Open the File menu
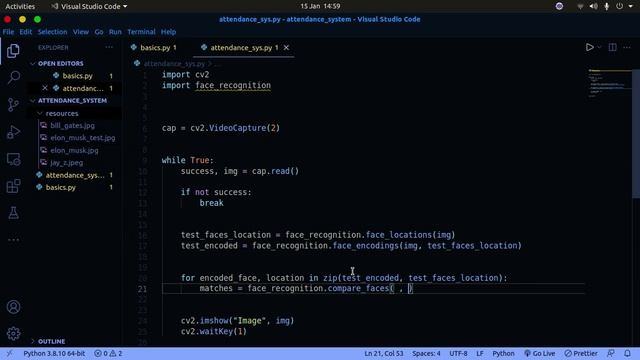The height and width of the screenshot is (360, 640). click(8, 32)
